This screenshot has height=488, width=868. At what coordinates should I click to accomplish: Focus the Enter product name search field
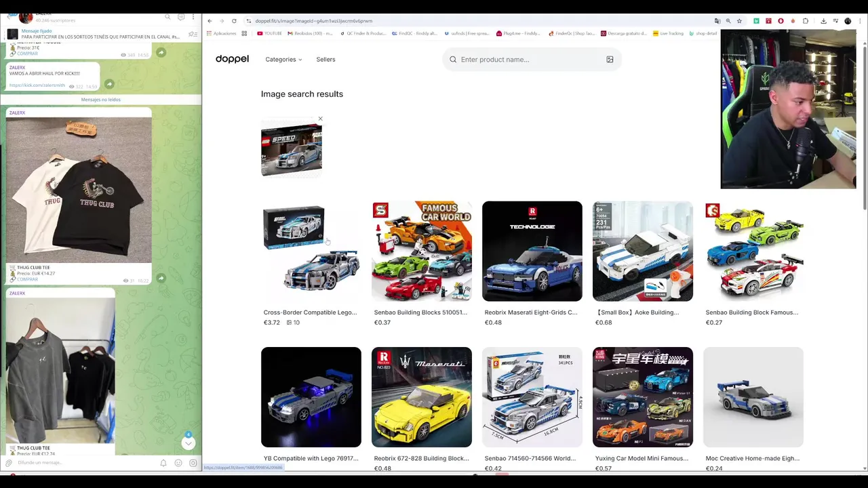pyautogui.click(x=530, y=60)
